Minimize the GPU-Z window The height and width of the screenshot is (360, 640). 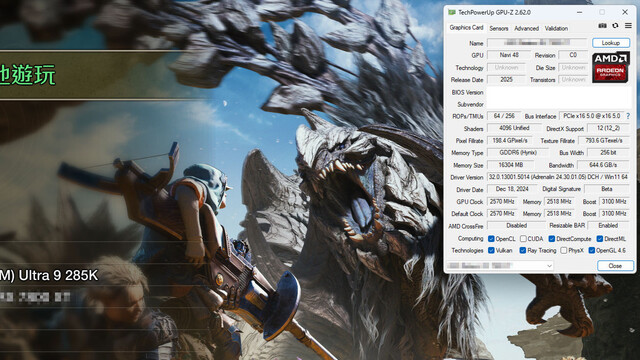click(x=579, y=12)
